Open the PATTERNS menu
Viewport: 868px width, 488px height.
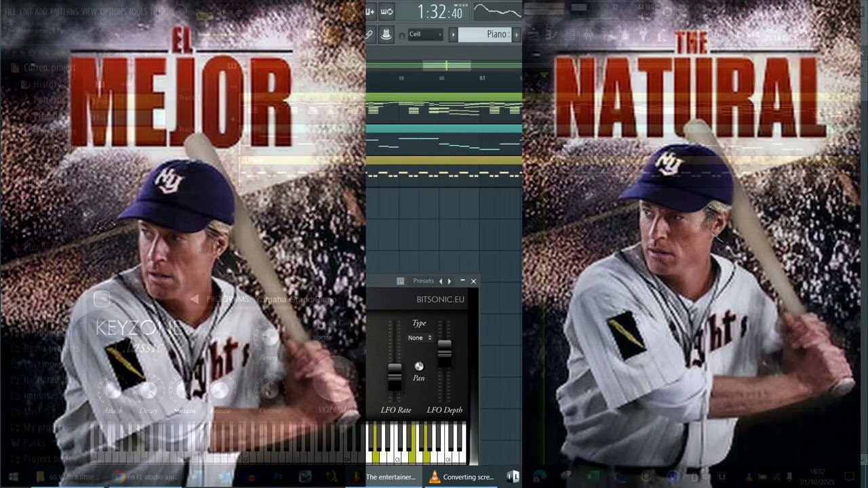(x=64, y=12)
